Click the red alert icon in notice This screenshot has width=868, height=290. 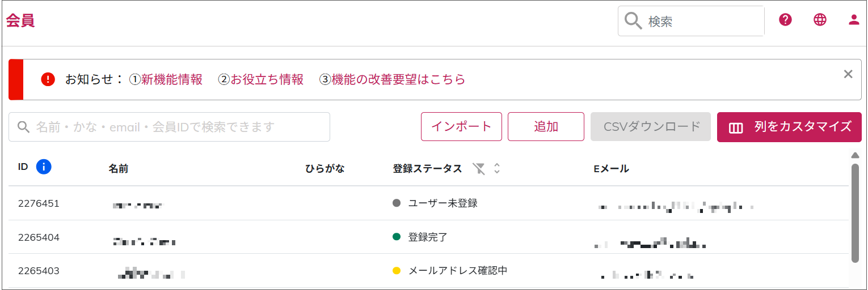click(48, 79)
